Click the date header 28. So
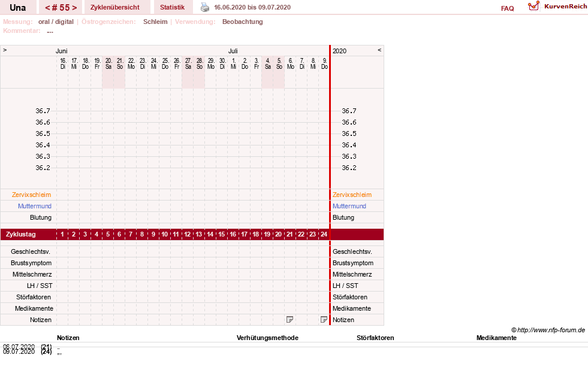Viewport: 588px width, 373px height. pyautogui.click(x=200, y=63)
